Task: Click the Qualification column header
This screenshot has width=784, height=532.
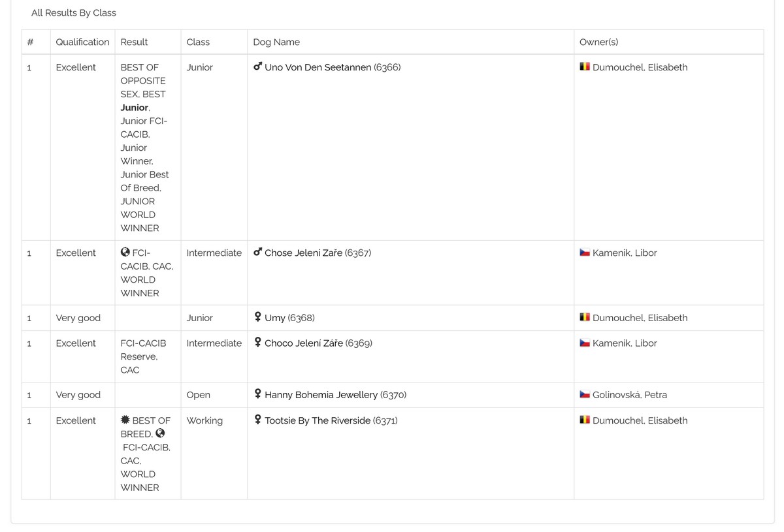Action: pos(82,42)
